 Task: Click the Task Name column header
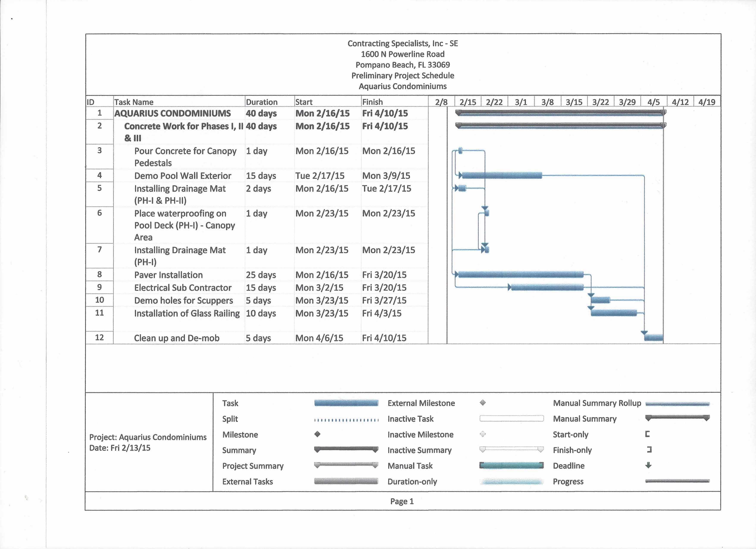pos(134,102)
